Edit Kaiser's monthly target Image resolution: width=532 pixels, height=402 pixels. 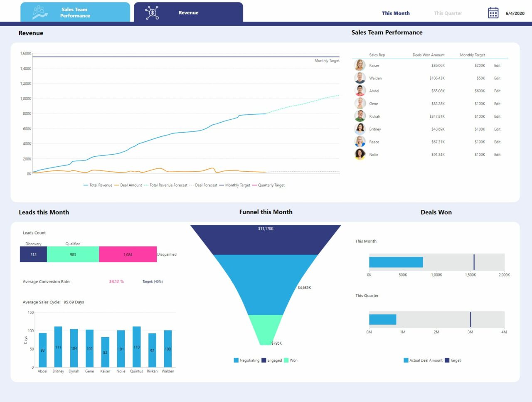(x=497, y=65)
